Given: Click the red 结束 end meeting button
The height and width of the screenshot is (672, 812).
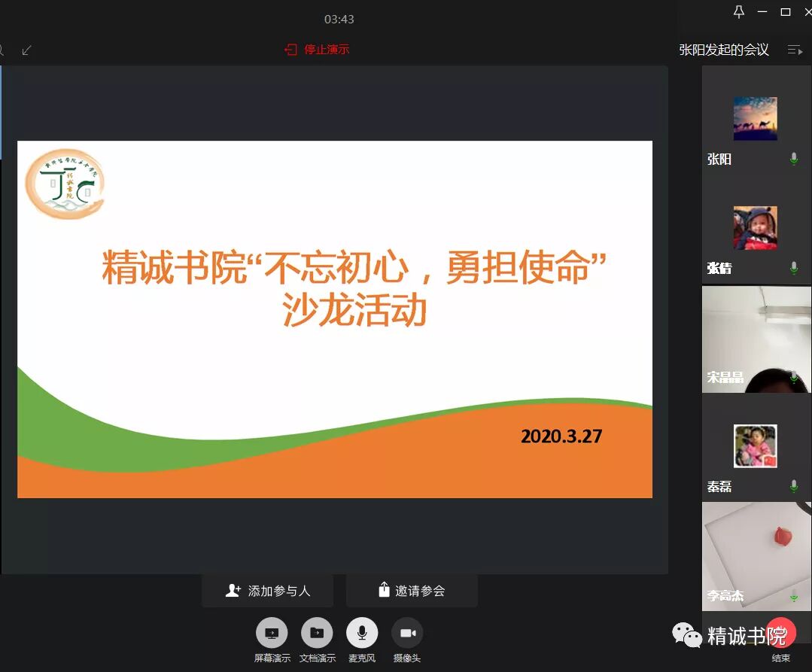Looking at the screenshot, I should pyautogui.click(x=781, y=634).
